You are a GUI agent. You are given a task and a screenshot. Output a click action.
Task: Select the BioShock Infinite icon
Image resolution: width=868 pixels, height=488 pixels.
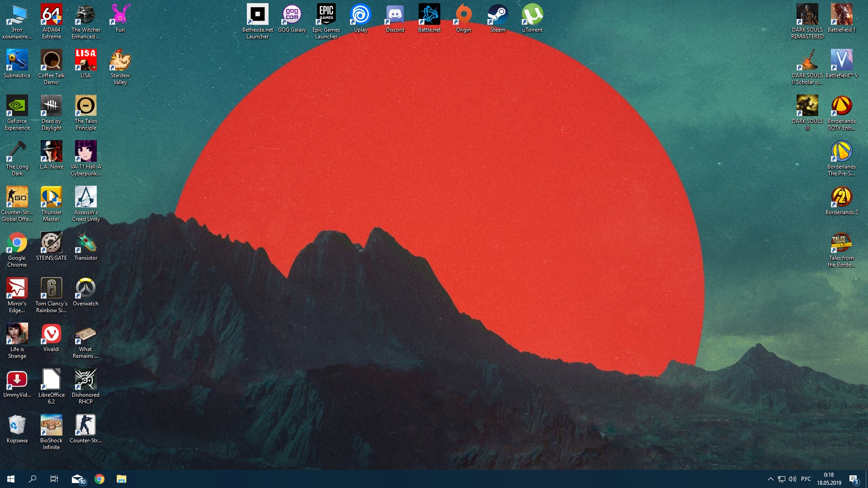click(51, 432)
